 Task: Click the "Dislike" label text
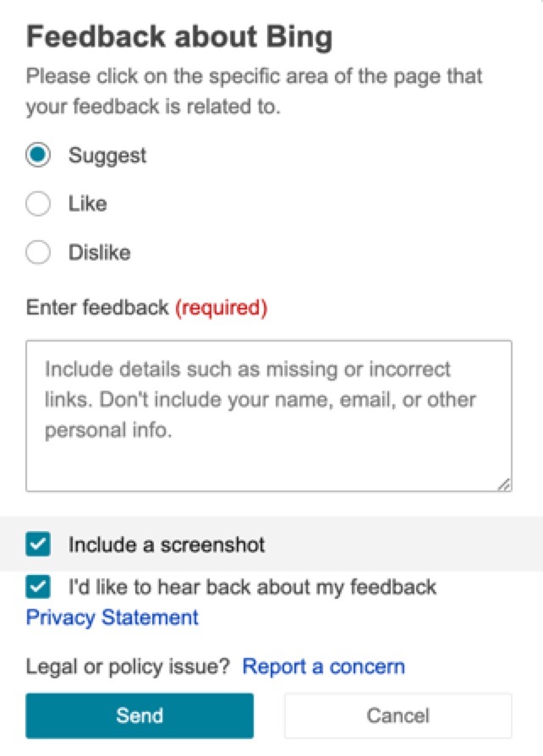[100, 252]
